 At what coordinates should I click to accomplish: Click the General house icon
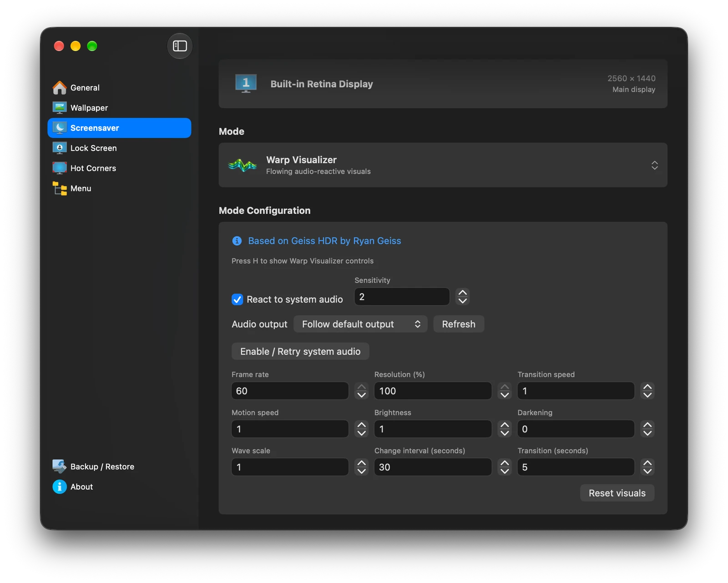60,87
